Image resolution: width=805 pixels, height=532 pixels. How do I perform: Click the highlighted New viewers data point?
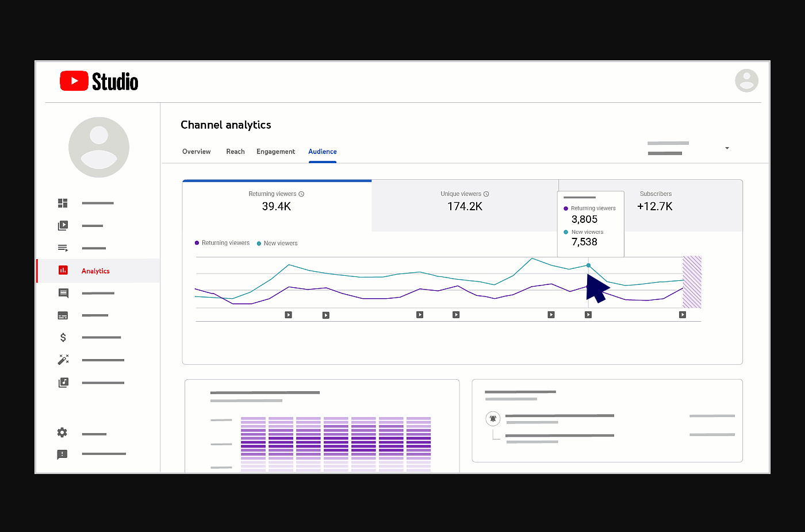coord(588,265)
